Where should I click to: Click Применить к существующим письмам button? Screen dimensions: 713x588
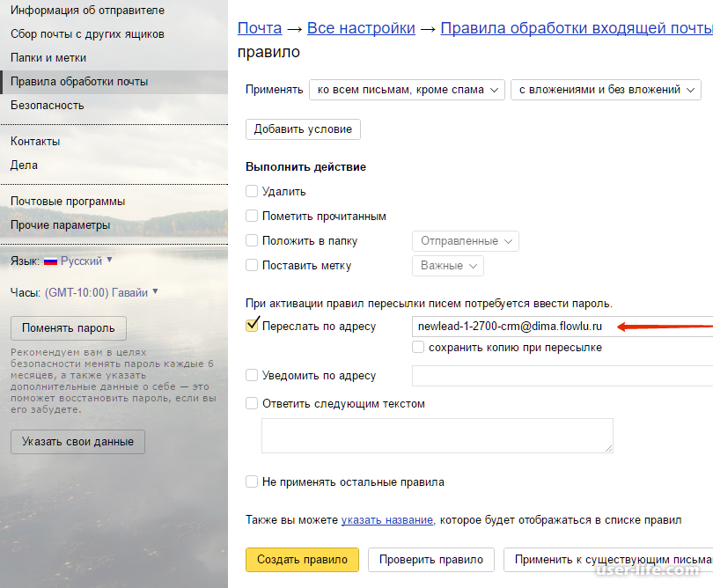click(x=608, y=559)
